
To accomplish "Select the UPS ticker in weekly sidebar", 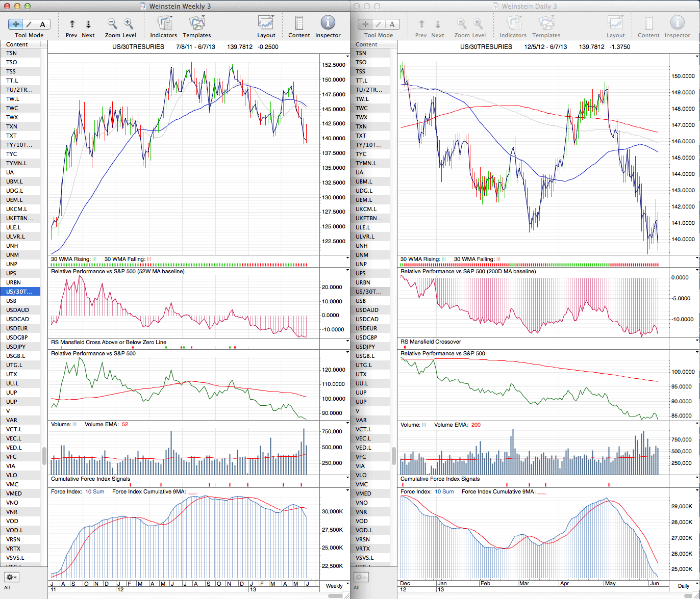I will tap(11, 273).
